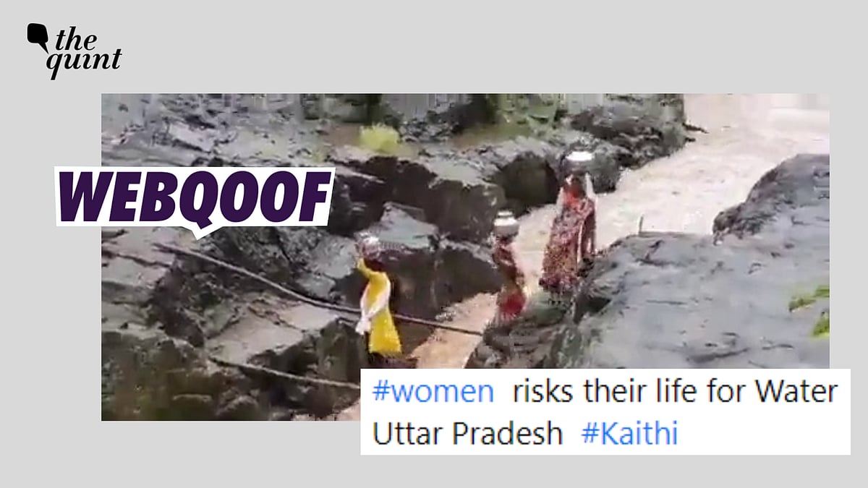868x488 pixels.
Task: Click the white tweet caption box
Action: pos(605,412)
